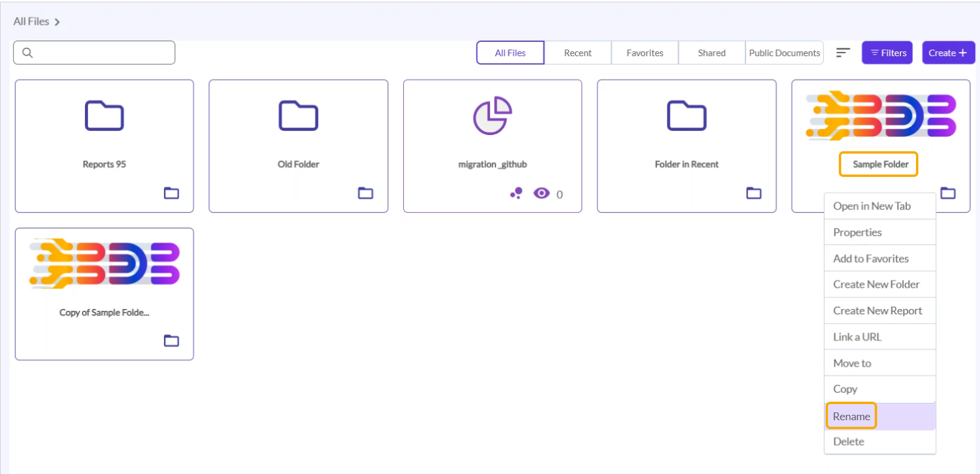Switch to the Favorites tab
980x474 pixels.
[x=644, y=53]
